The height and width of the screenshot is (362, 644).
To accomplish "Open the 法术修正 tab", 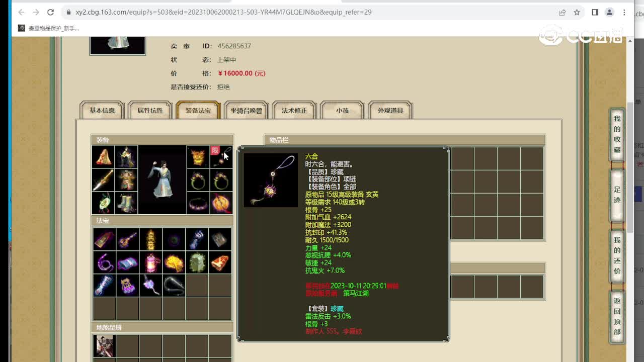I will coord(294,111).
